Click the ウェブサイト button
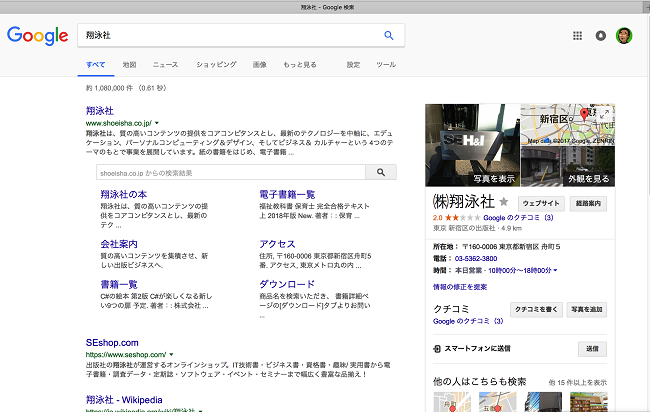The width and height of the screenshot is (650, 412). [x=541, y=204]
